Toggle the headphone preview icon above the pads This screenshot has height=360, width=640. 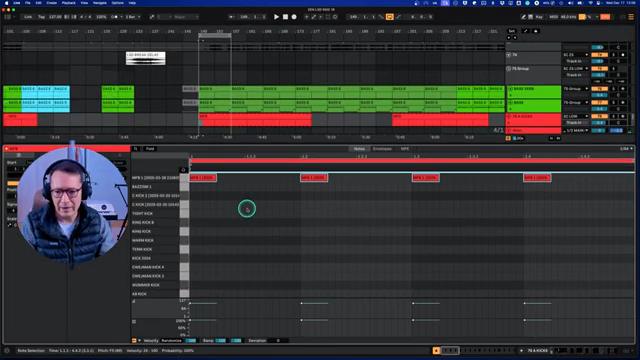coord(183,170)
